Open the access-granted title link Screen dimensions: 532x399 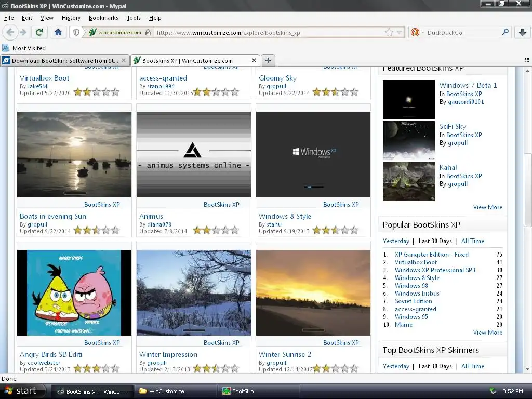(x=163, y=78)
